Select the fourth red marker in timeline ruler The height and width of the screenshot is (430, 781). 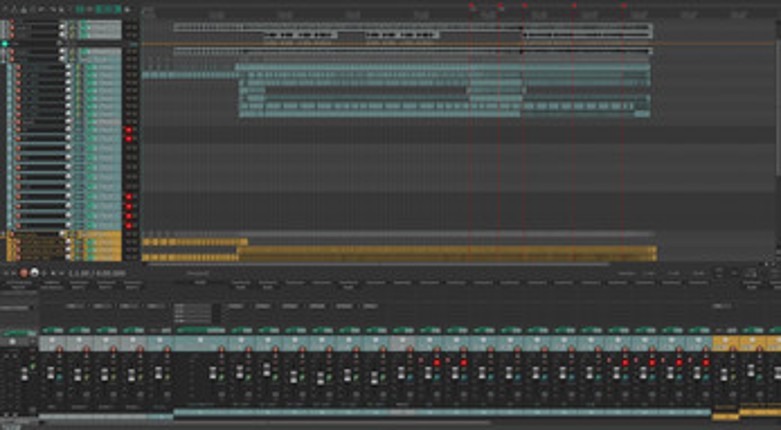pos(574,5)
